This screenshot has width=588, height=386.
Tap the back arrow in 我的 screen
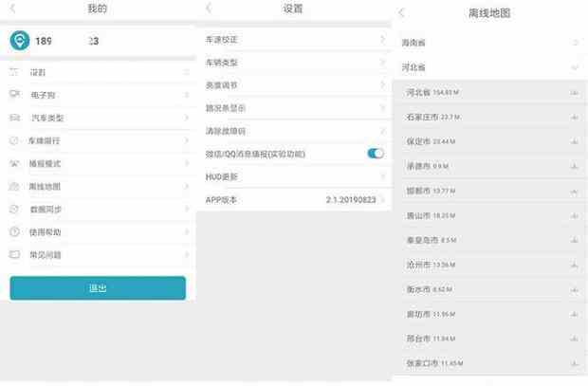click(12, 9)
